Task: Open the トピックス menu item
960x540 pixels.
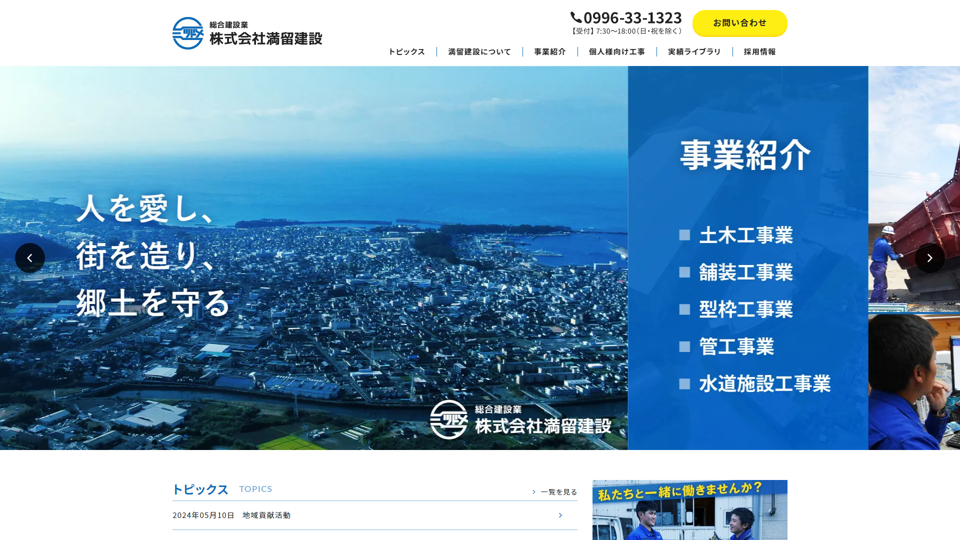Action: (406, 52)
